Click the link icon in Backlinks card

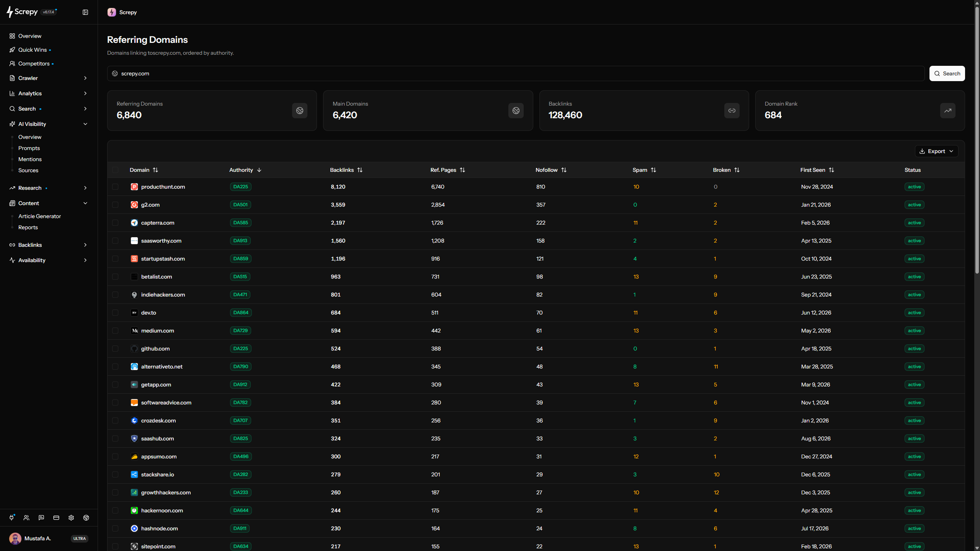(732, 111)
